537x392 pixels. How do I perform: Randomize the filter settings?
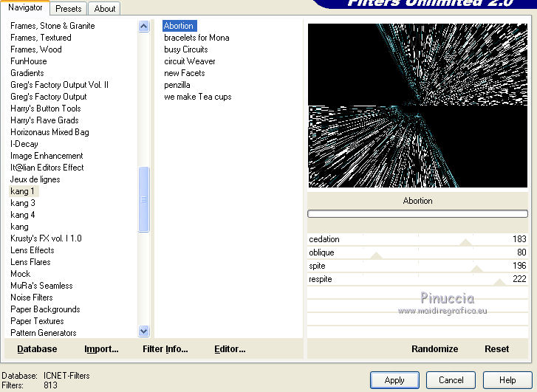[434, 349]
